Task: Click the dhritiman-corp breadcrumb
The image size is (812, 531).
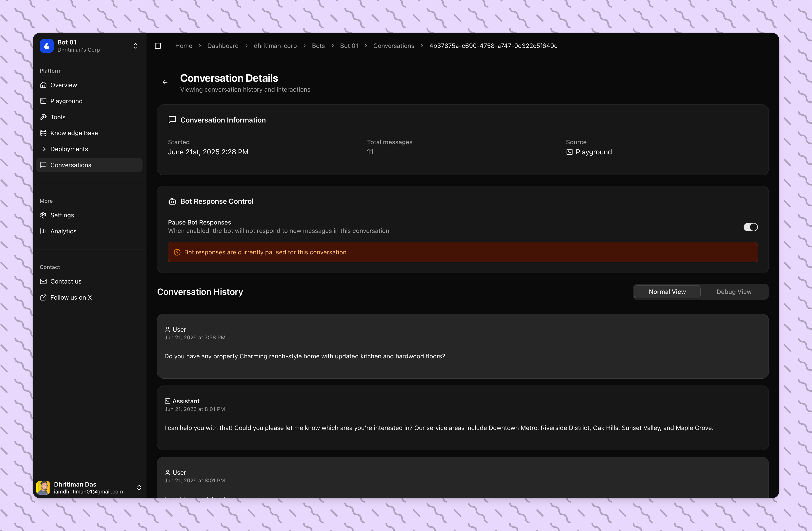Action: click(275, 46)
